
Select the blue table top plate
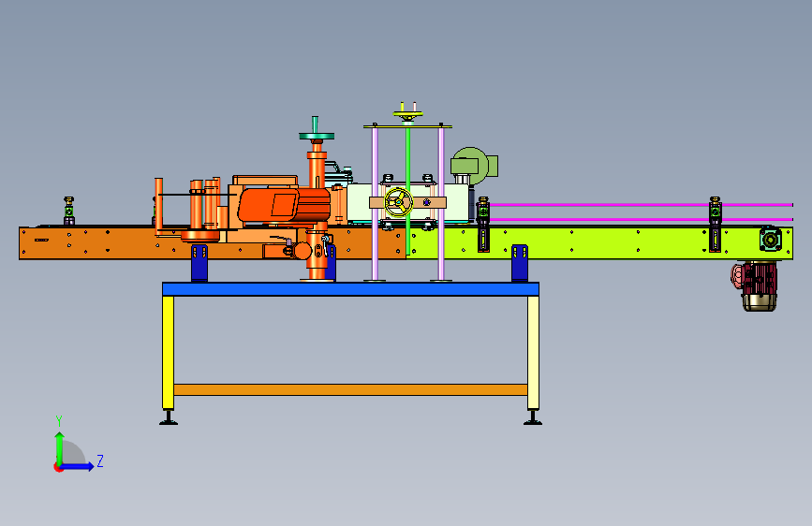click(x=350, y=289)
